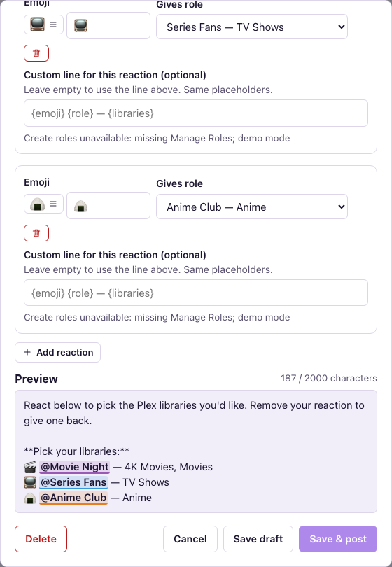
Task: Delete the Anime Club reaction with trash icon
Action: click(x=36, y=233)
